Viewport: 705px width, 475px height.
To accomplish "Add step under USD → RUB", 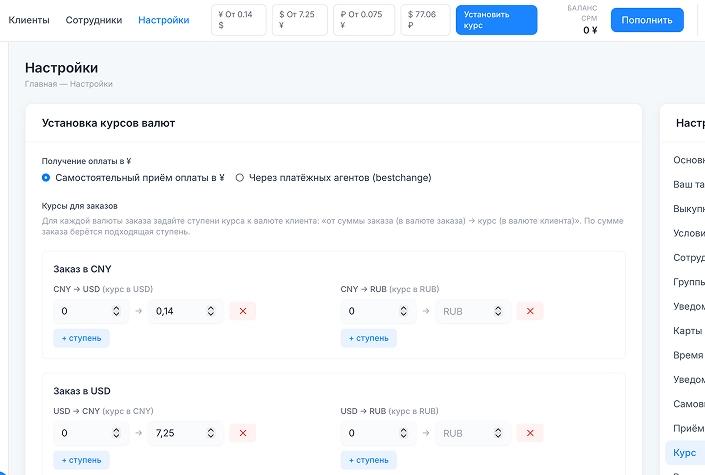I will click(x=369, y=460).
